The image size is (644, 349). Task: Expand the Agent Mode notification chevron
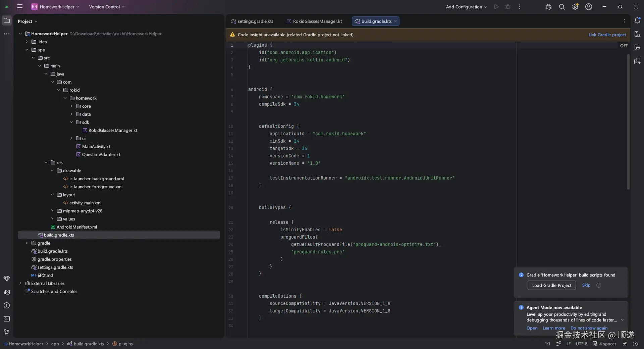(622, 320)
